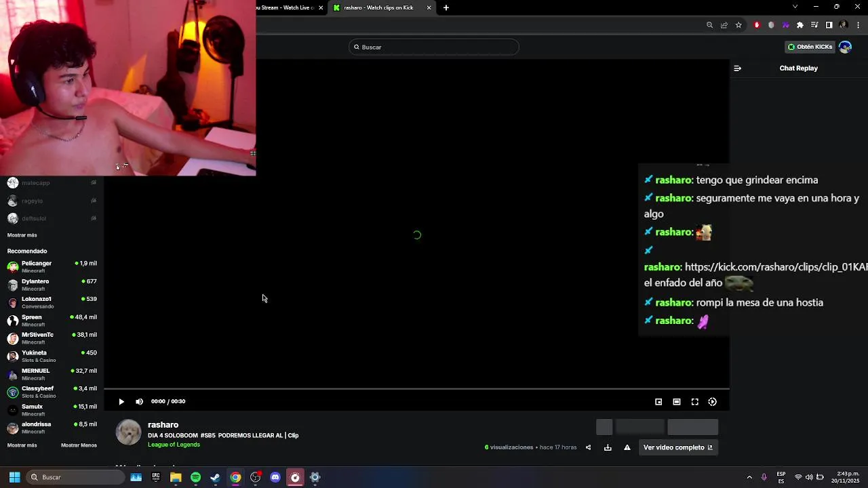The image size is (868, 488).
Task: Open Epic Games launcher from taskbar
Action: pyautogui.click(x=156, y=477)
